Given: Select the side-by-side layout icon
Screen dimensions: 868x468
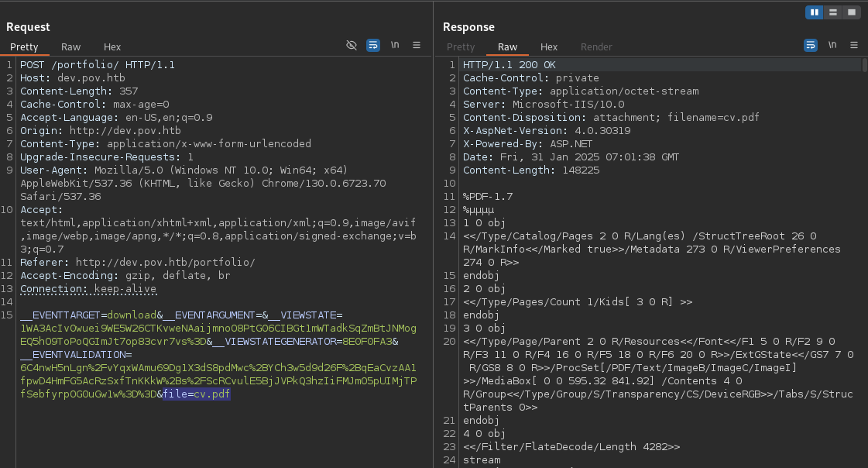Looking at the screenshot, I should point(815,12).
